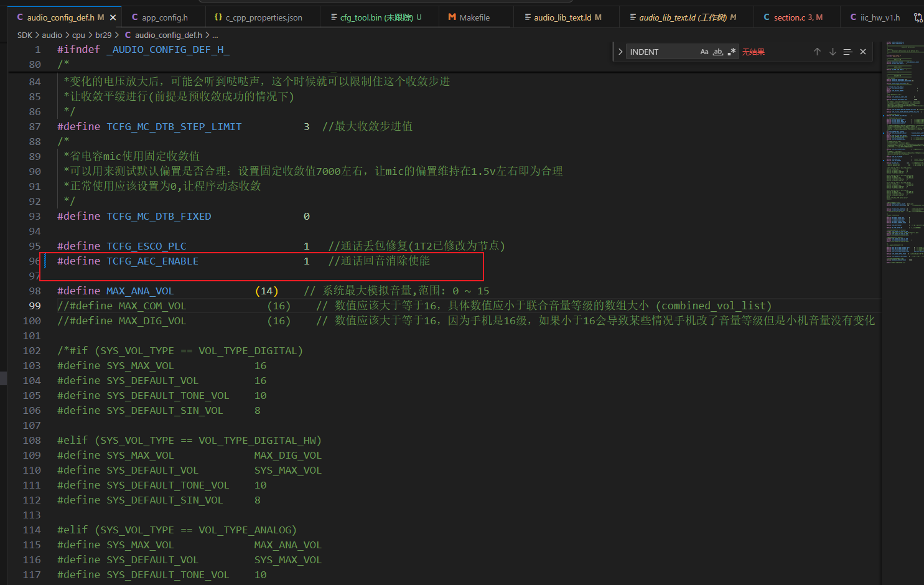Click the audio_config_def.h file name in breadcrumb
The image size is (924, 585).
coord(168,35)
